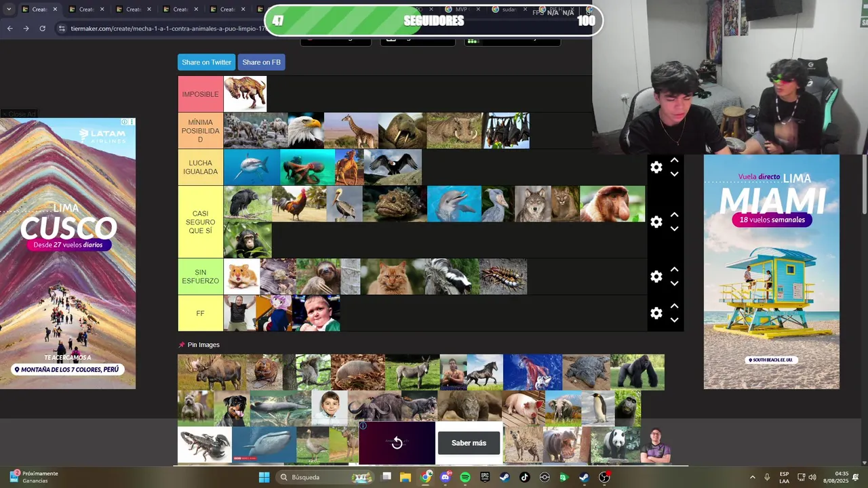Open Epic Games launcher from taskbar
Screen dimensions: 868x488
point(485,477)
